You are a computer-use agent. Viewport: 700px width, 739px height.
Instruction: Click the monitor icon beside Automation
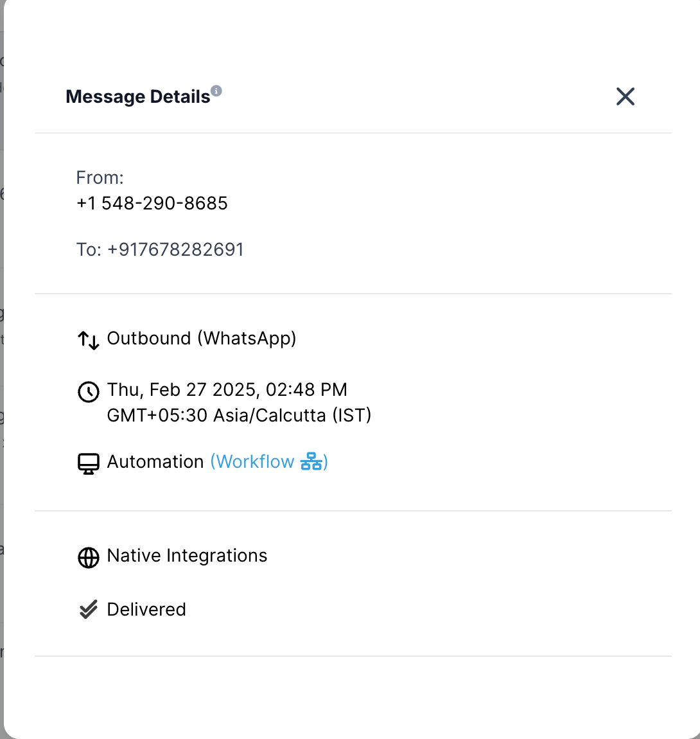coord(89,463)
